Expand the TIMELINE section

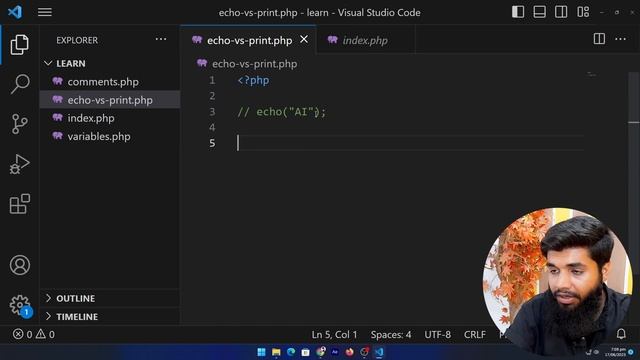pos(110,316)
